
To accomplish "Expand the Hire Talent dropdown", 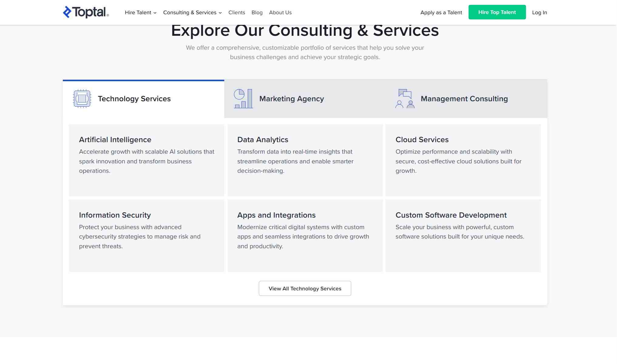I will [x=141, y=12].
